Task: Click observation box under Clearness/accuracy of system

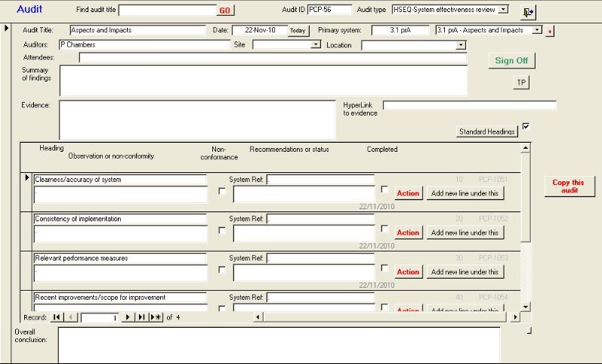Action: (x=121, y=195)
